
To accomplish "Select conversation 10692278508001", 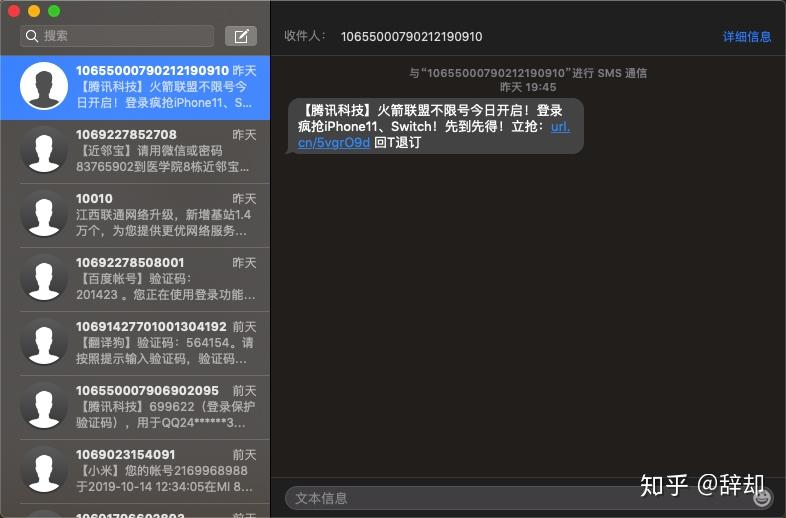I will pos(135,279).
